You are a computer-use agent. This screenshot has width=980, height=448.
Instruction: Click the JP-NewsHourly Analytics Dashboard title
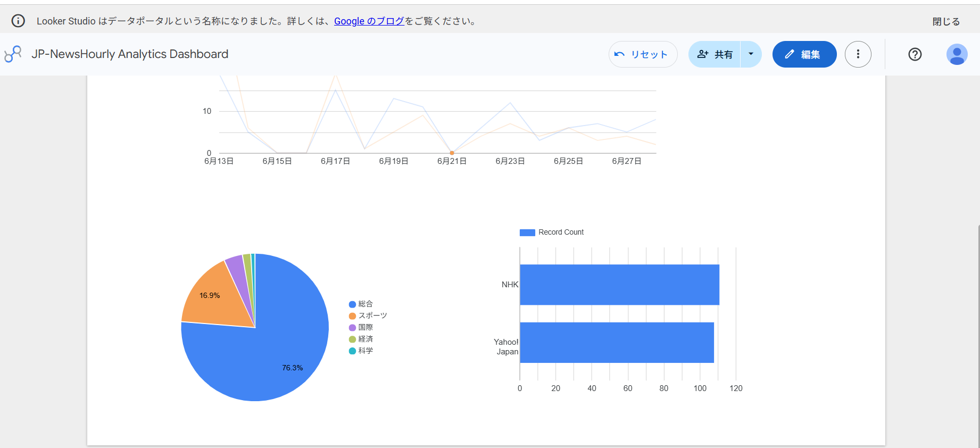coord(130,54)
